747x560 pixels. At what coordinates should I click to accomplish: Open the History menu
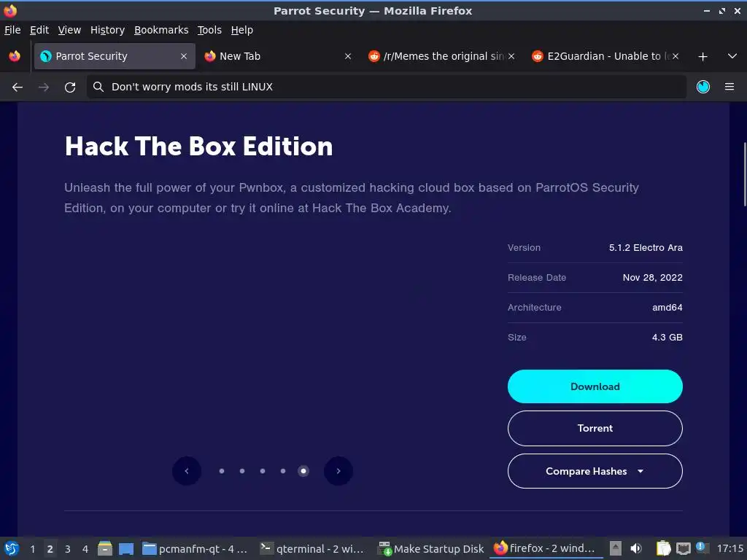pos(107,30)
